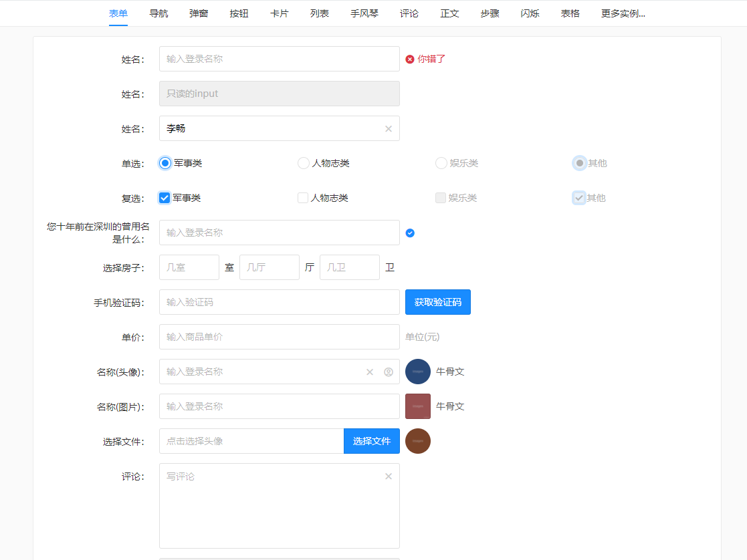Uncheck the 军事类 checkbox
747x560 pixels.
(x=164, y=197)
